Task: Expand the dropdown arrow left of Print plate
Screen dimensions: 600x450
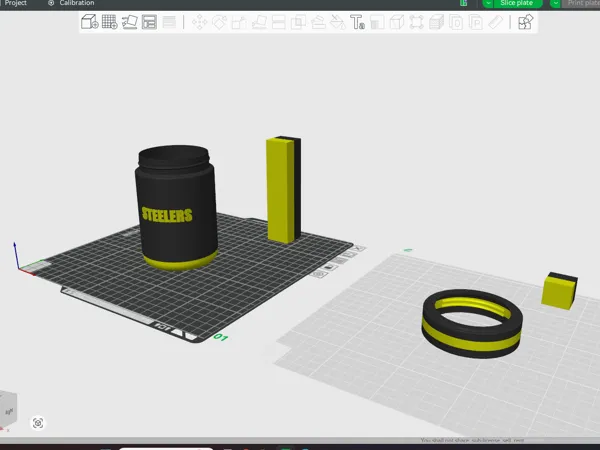Action: (x=556, y=3)
